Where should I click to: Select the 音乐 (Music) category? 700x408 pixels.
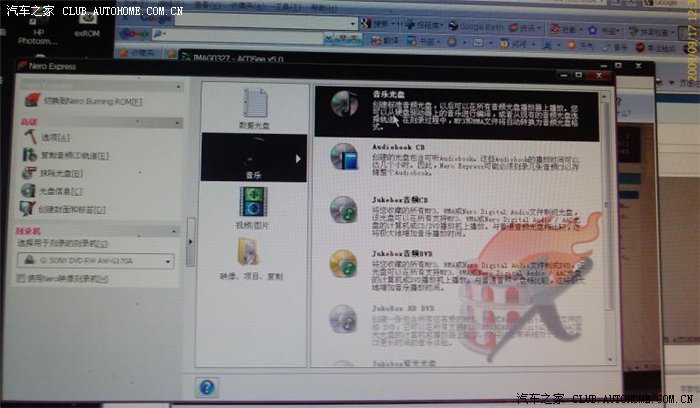(x=253, y=158)
